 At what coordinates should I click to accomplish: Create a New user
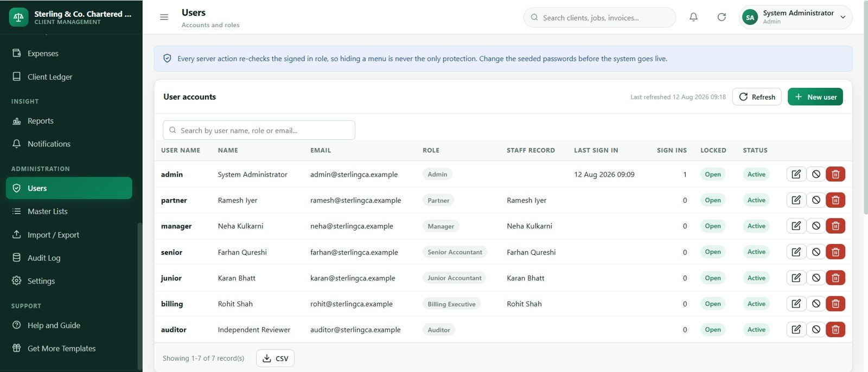coord(815,97)
